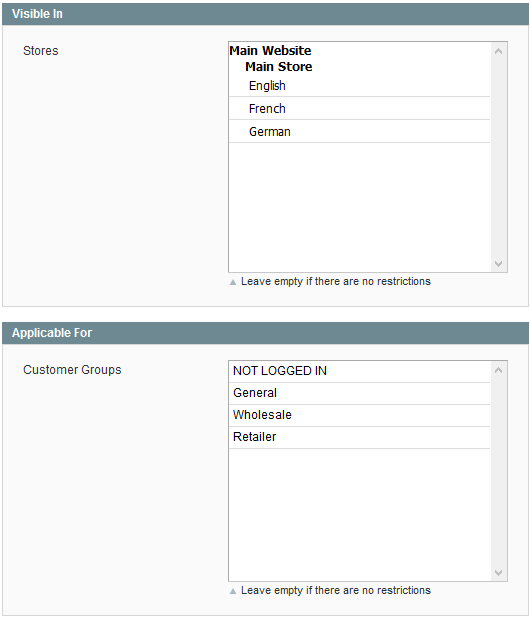
Task: Click scroll down arrow in Customer Groups list
Action: [x=498, y=572]
